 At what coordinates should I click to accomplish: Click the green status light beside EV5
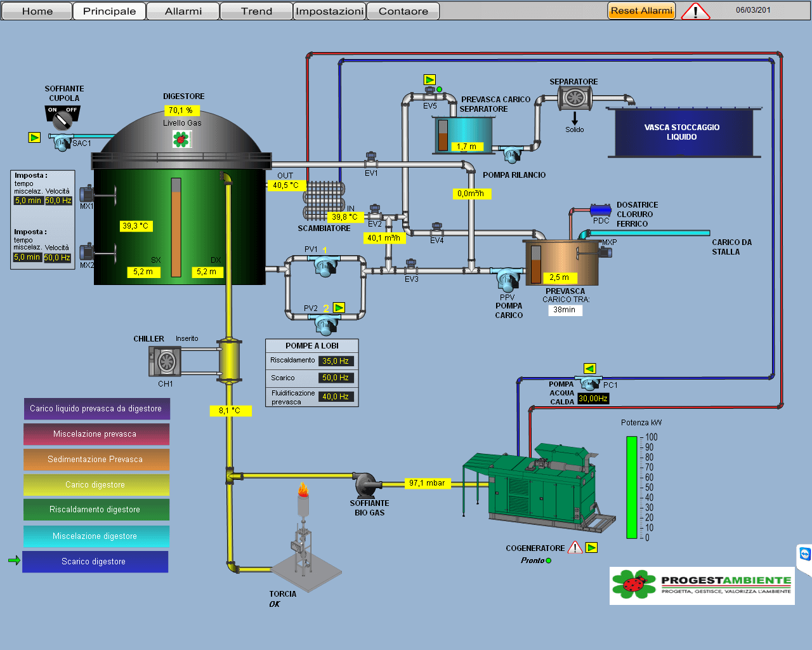(439, 90)
